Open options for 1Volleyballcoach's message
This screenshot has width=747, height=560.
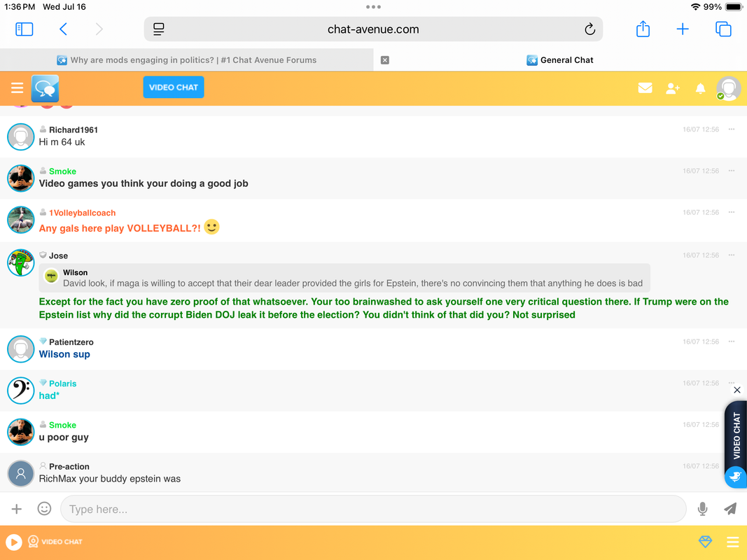click(x=732, y=212)
